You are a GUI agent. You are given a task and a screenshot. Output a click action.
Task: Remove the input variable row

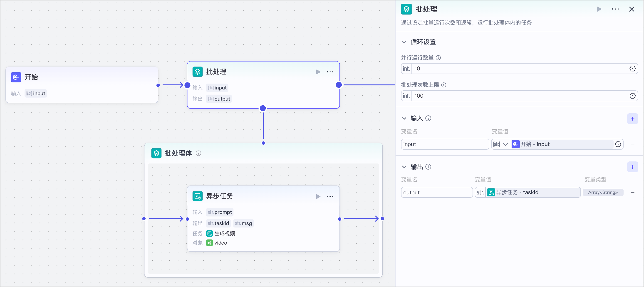632,144
